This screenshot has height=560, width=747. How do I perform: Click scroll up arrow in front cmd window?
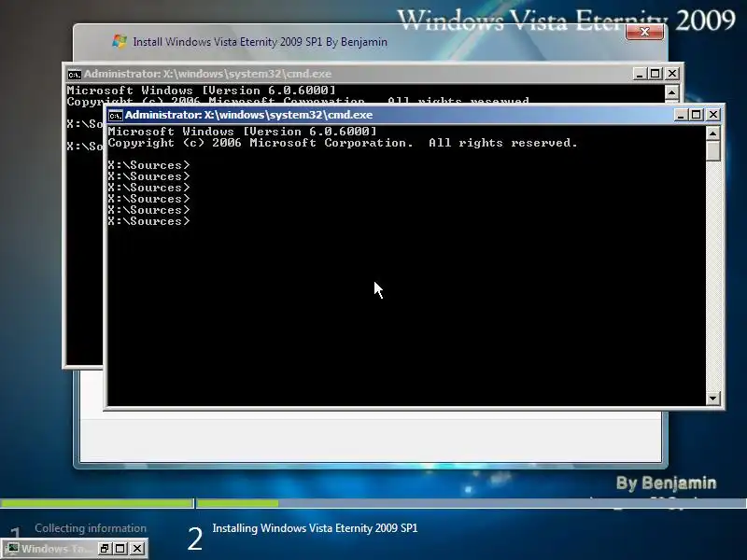713,133
